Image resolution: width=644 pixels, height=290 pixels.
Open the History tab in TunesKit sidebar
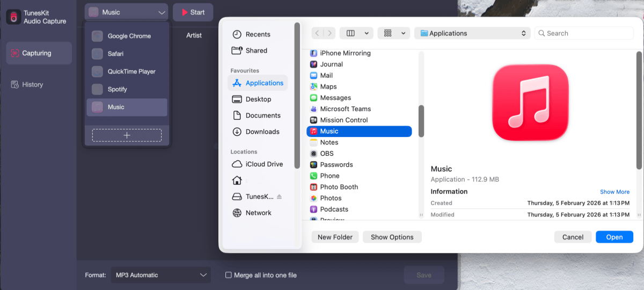point(27,84)
